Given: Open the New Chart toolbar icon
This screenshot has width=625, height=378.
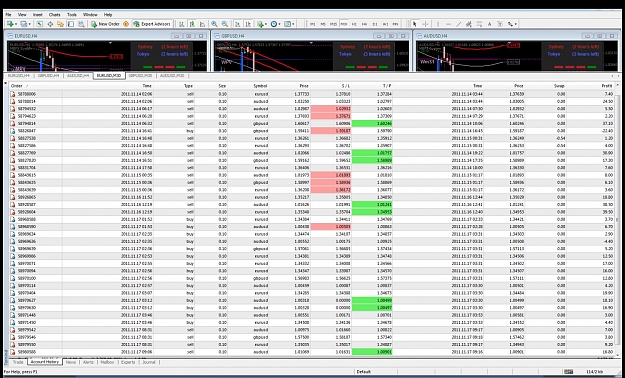Looking at the screenshot, I should pos(10,24).
